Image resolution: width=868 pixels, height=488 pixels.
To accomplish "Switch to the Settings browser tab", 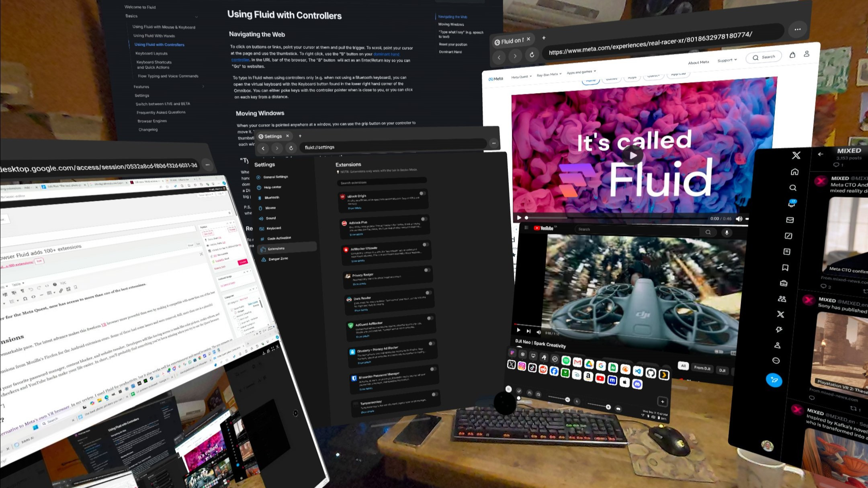I will [x=273, y=136].
